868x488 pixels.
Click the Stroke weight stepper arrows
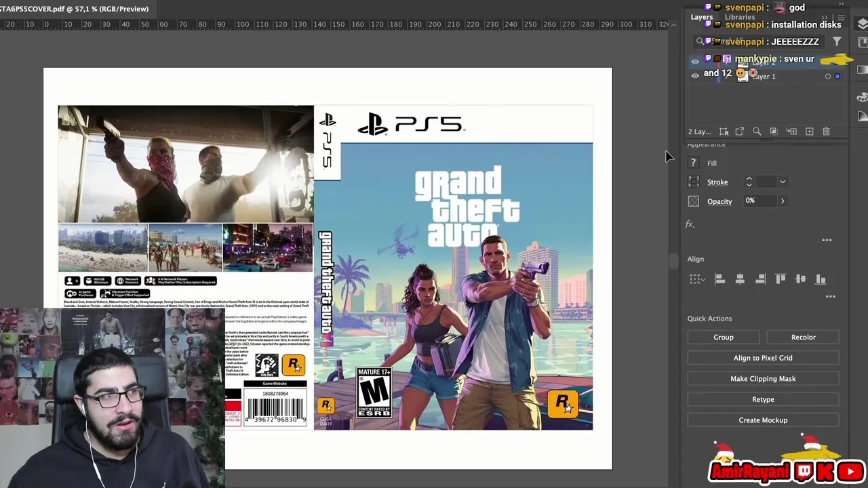point(749,182)
